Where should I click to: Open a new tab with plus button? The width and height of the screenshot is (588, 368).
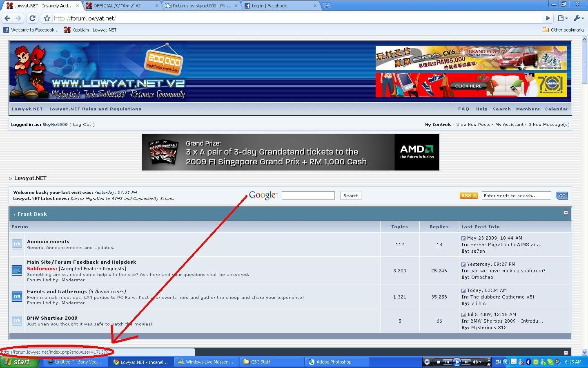click(x=327, y=6)
